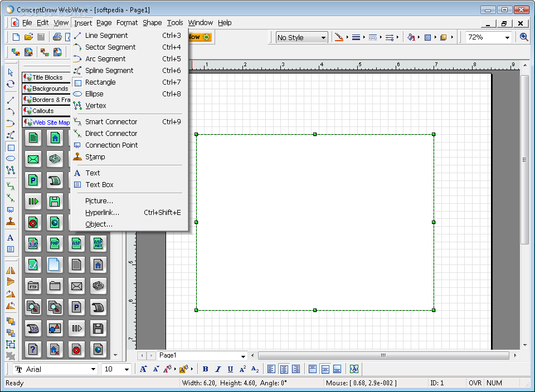The height and width of the screenshot is (392, 535).
Task: Toggle Italic text formatting
Action: tap(218, 369)
